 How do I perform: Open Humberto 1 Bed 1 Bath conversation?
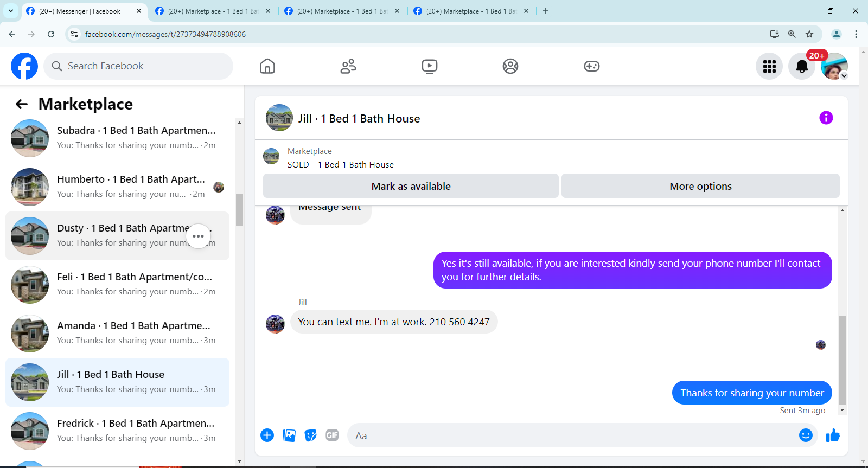click(x=117, y=187)
